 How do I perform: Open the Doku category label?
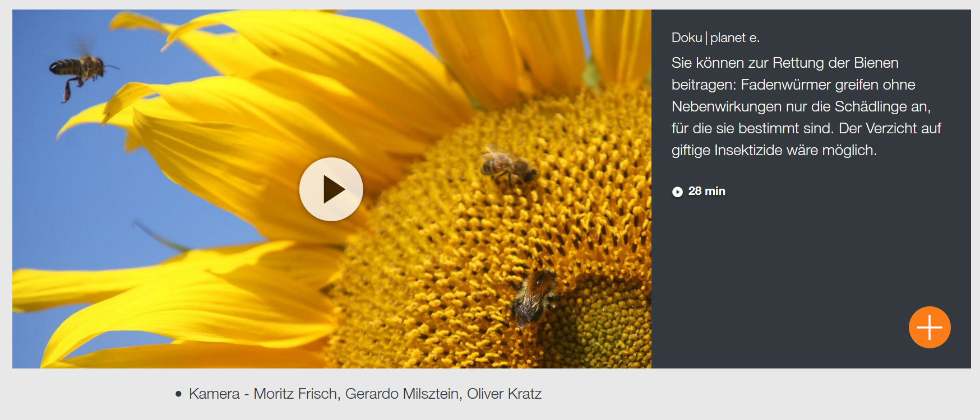[x=687, y=38]
